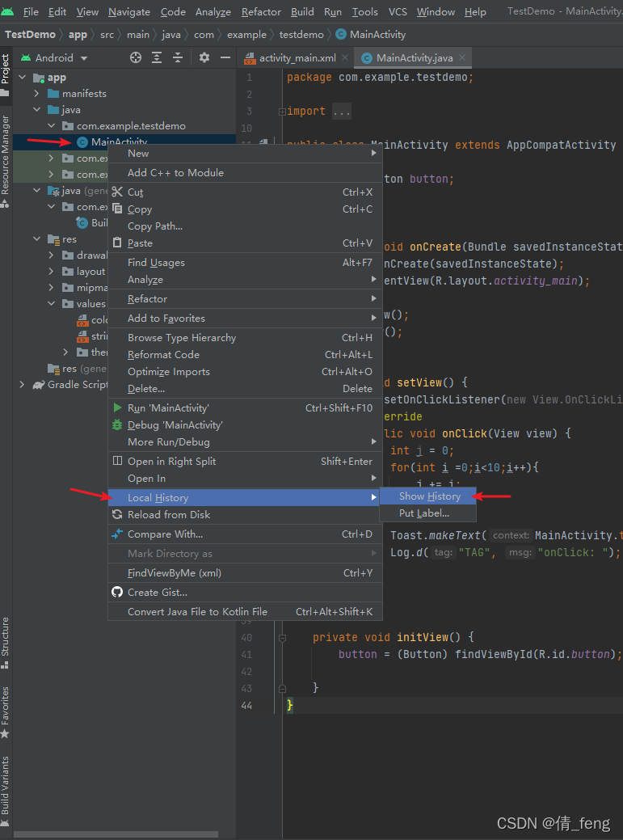Choose Add C++ to Module

[245, 172]
